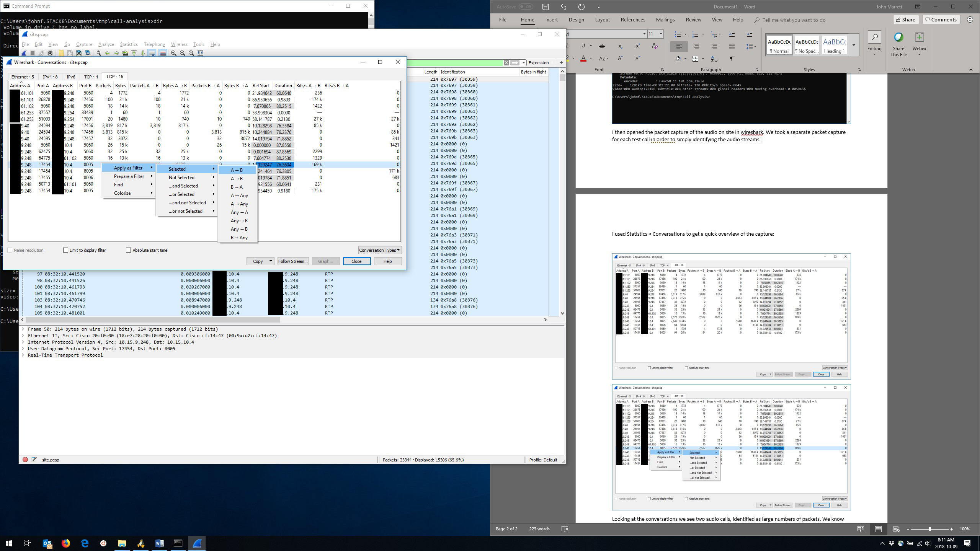This screenshot has width=980, height=551.
Task: Choose Not Selected in filter submenu
Action: [x=186, y=178]
